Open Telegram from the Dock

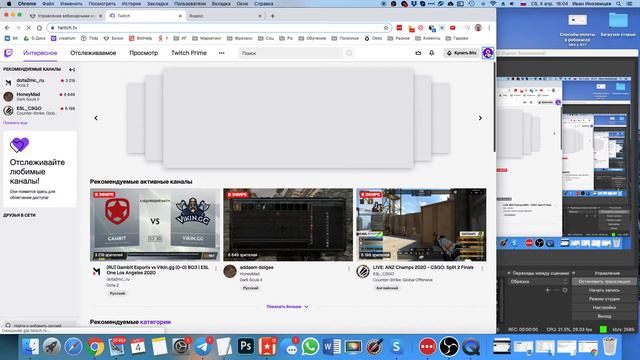[203, 347]
